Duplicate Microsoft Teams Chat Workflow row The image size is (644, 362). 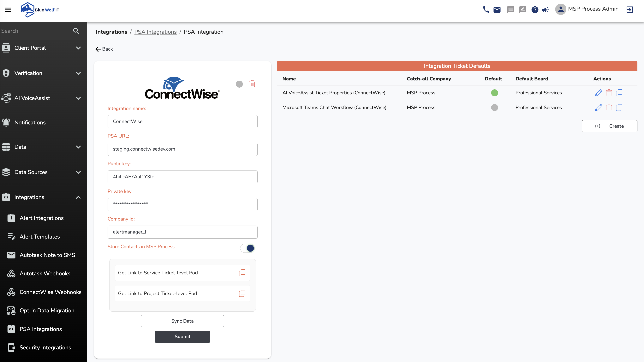tap(619, 107)
